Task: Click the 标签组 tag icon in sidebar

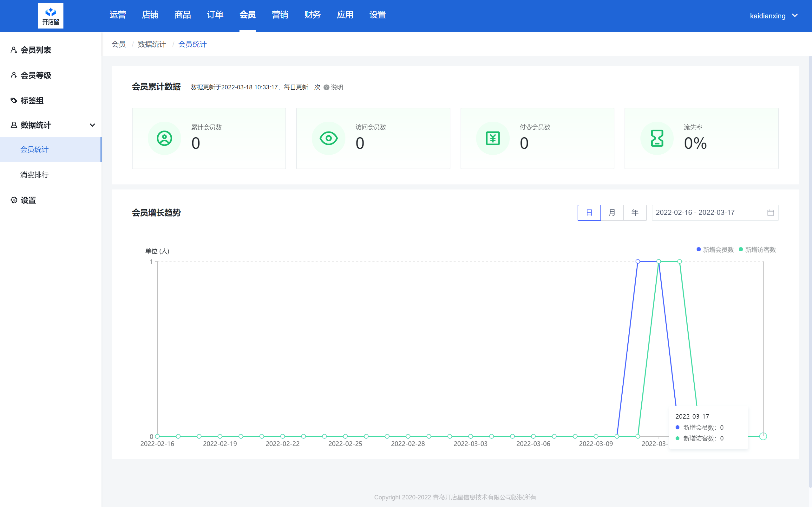Action: [14, 100]
